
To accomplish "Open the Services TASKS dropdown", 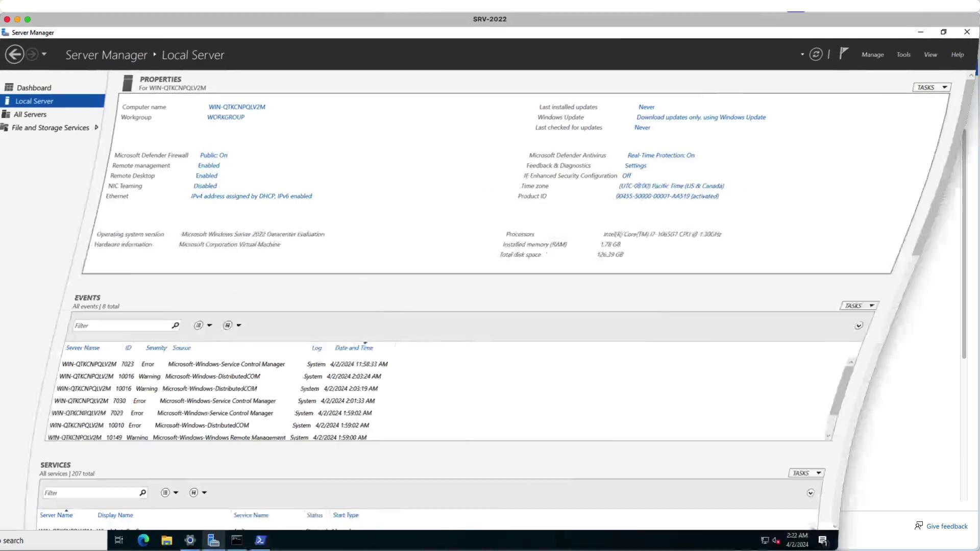I will tap(806, 473).
